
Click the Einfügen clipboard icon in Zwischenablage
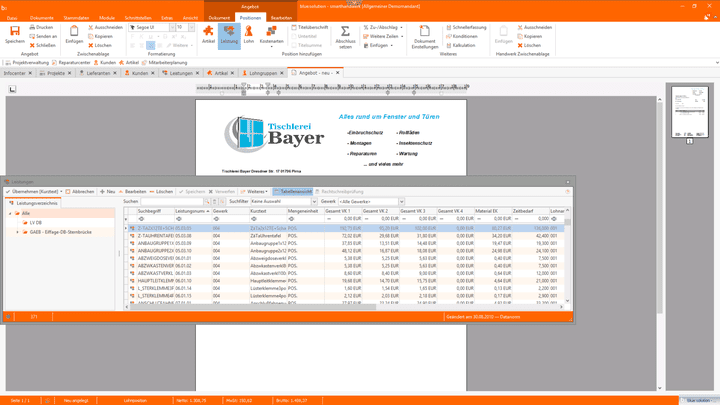[74, 34]
